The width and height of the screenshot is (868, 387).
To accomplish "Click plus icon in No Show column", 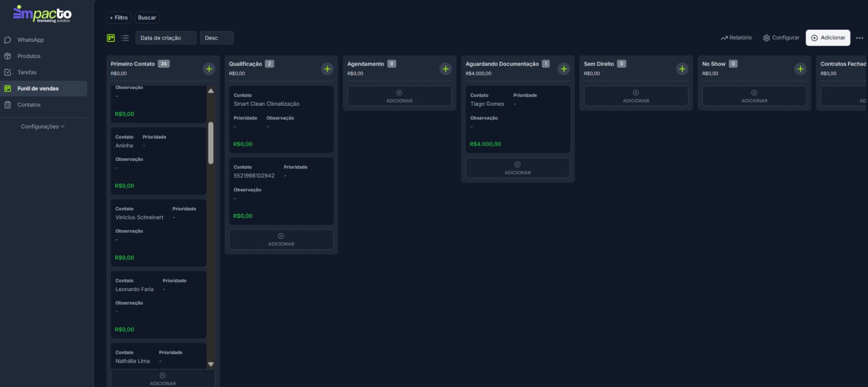I will [800, 69].
